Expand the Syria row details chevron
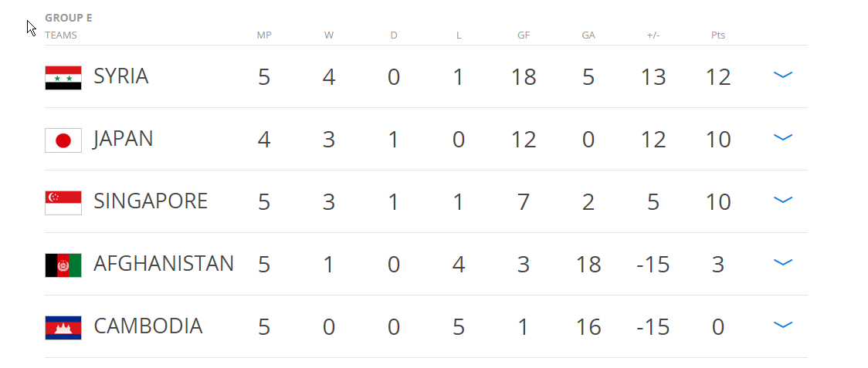Screen dimensions: 868x368 783,75
